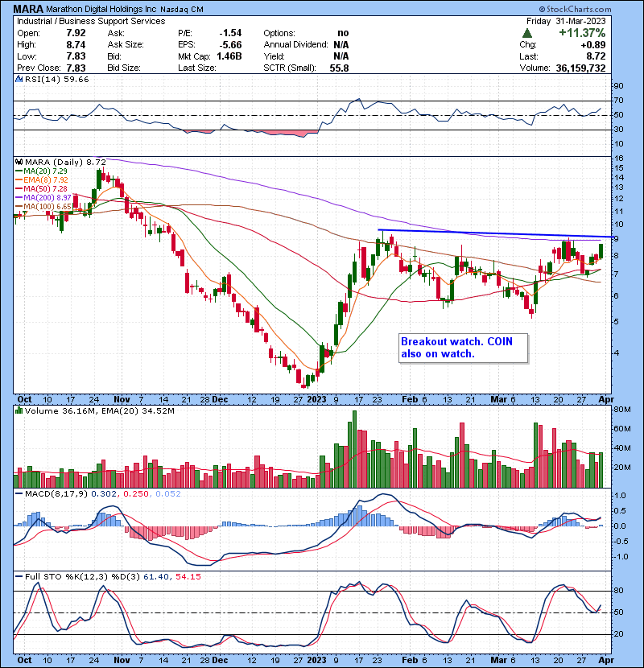
Task: Click the Dec label on price chart axis
Action: pyautogui.click(x=220, y=399)
